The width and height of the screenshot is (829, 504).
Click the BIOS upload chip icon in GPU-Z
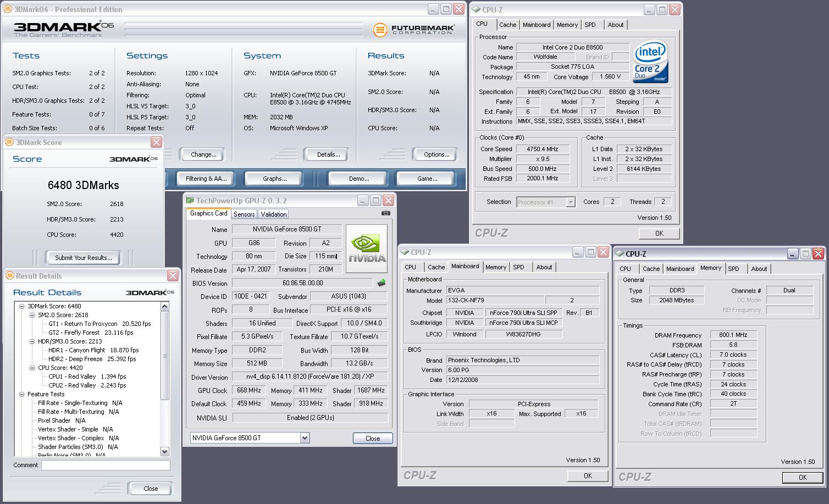[382, 283]
